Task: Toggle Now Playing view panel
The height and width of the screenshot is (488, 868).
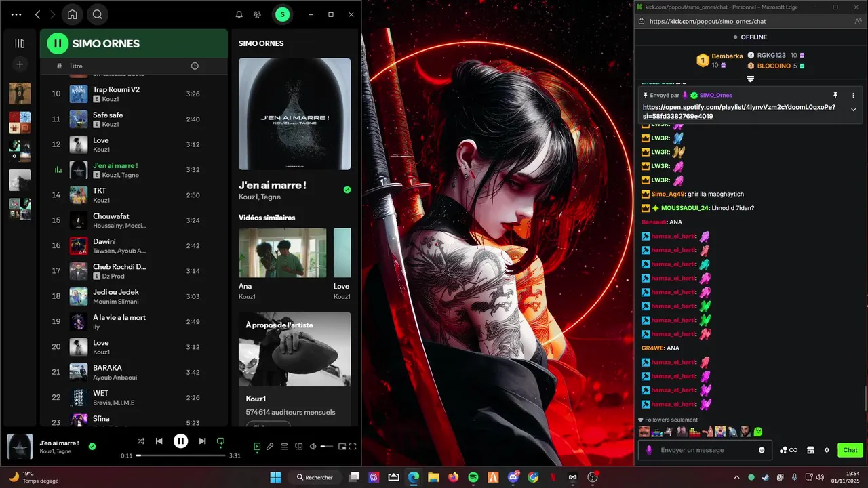Action: pos(257,447)
